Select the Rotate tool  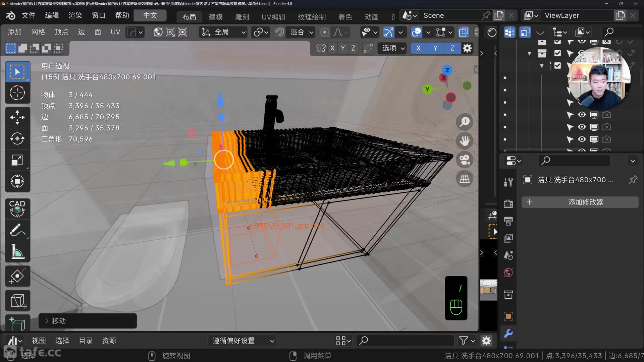(x=17, y=139)
